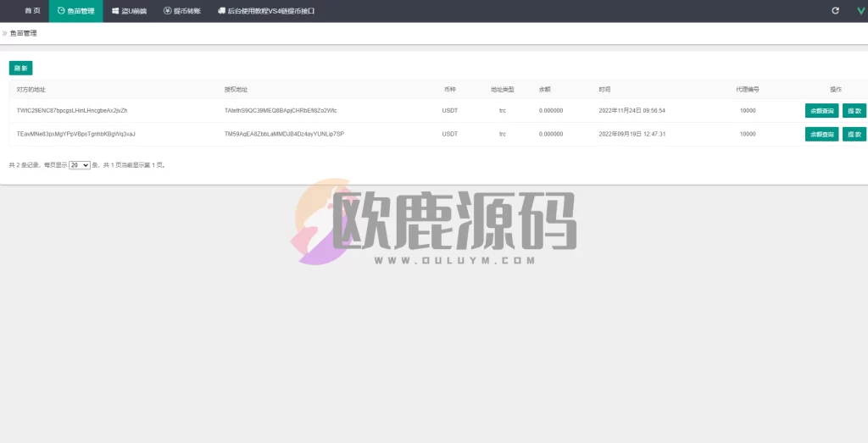Open the 提币转账 menu item
The height and width of the screenshot is (443, 868).
pos(183,10)
